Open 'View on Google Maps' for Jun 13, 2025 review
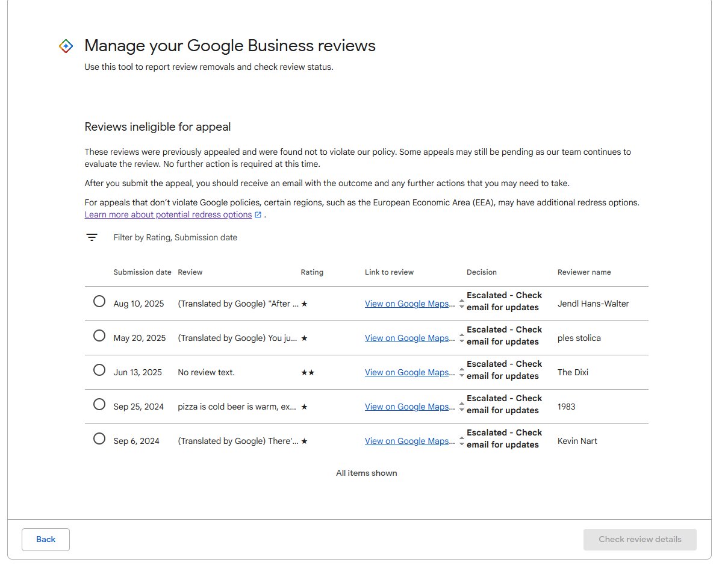 point(410,372)
